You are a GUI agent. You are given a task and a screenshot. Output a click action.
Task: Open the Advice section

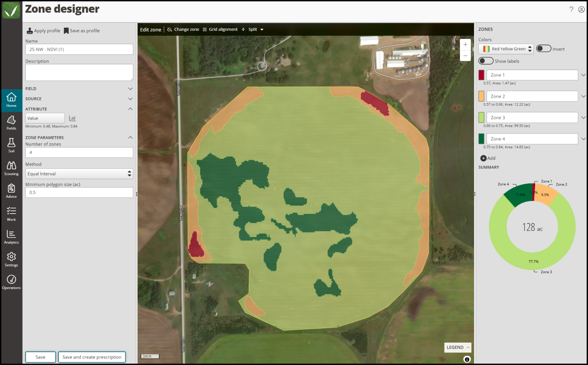click(11, 191)
